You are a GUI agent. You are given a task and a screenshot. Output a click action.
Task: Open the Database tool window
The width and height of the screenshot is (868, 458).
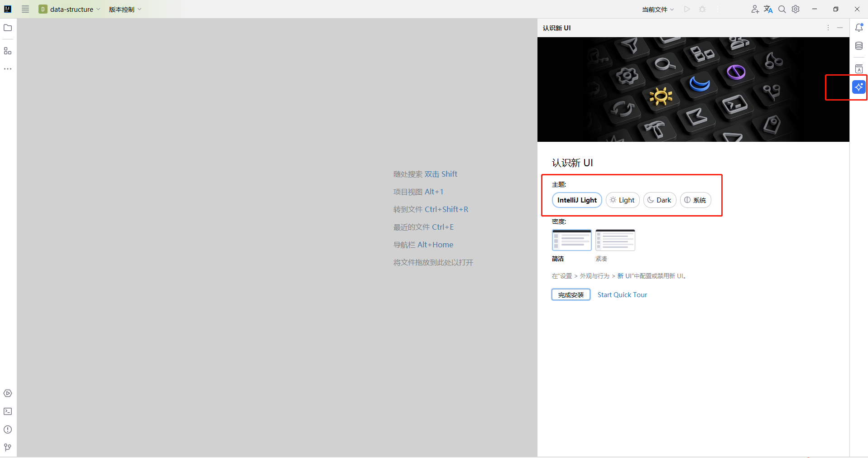859,45
